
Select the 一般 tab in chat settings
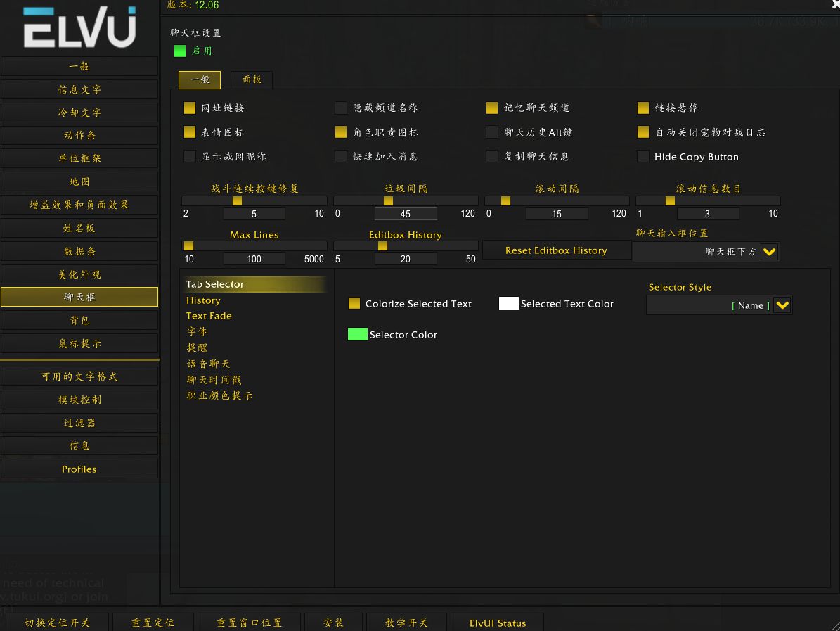[x=200, y=79]
